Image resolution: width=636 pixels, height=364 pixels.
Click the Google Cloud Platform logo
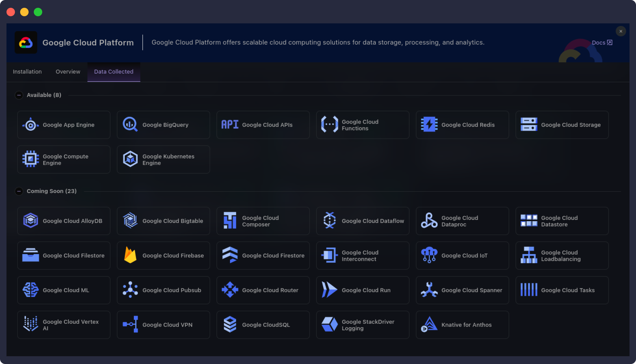(x=26, y=42)
